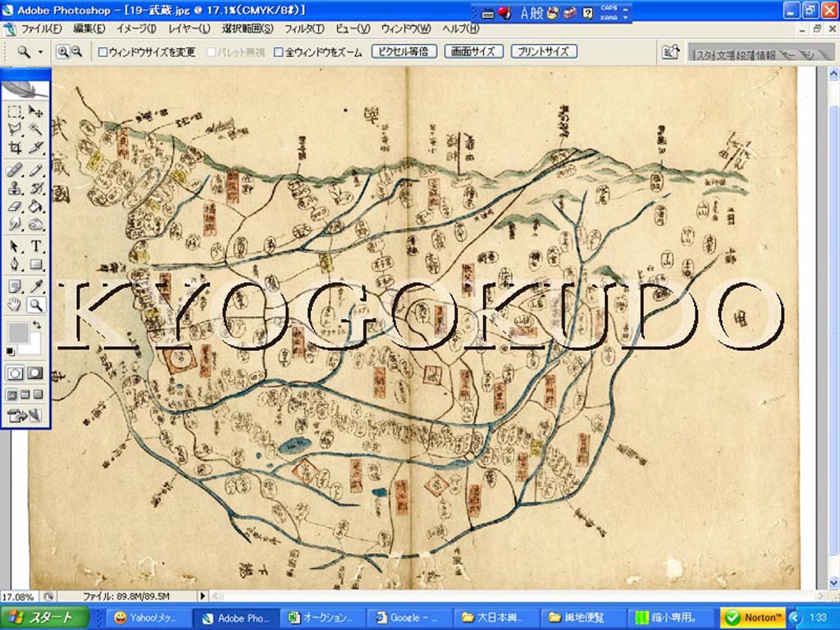The image size is (840, 630).
Task: Select the Polygonal Lasso tool
Action: [x=15, y=129]
